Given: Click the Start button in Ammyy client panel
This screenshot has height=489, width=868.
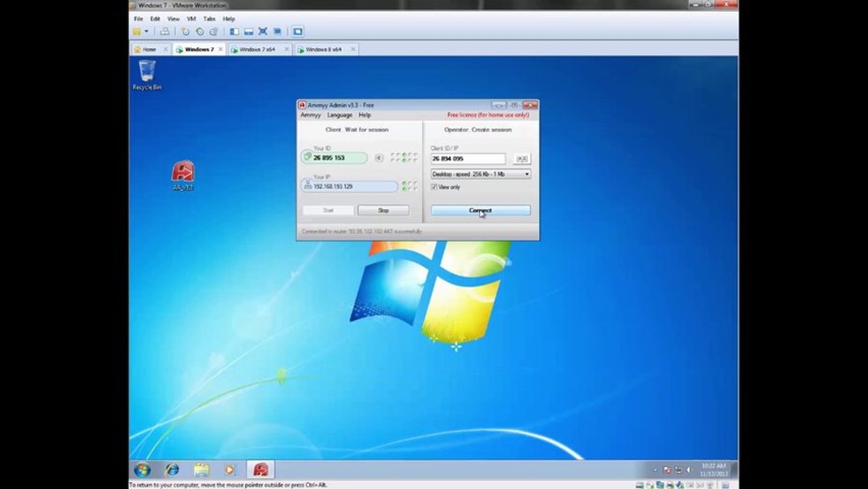Looking at the screenshot, I should point(328,211).
